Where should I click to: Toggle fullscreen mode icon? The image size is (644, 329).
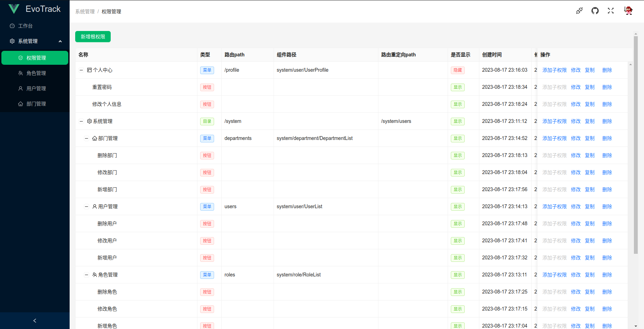[611, 11]
